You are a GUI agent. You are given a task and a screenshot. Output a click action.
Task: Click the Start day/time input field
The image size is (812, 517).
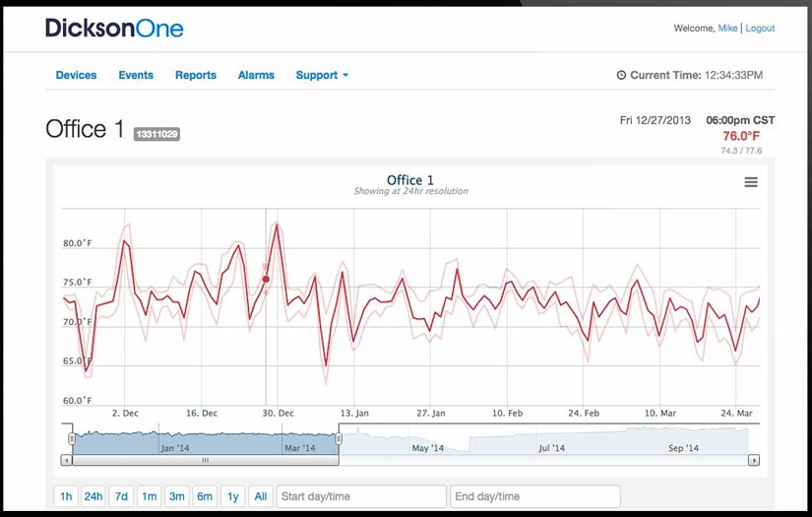[361, 496]
